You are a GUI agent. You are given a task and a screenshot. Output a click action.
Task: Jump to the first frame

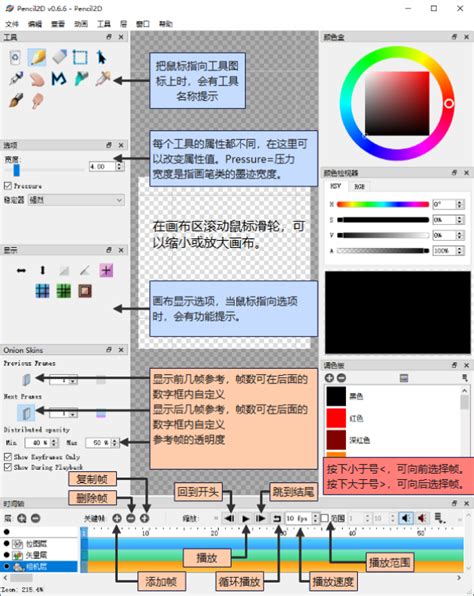(x=229, y=518)
